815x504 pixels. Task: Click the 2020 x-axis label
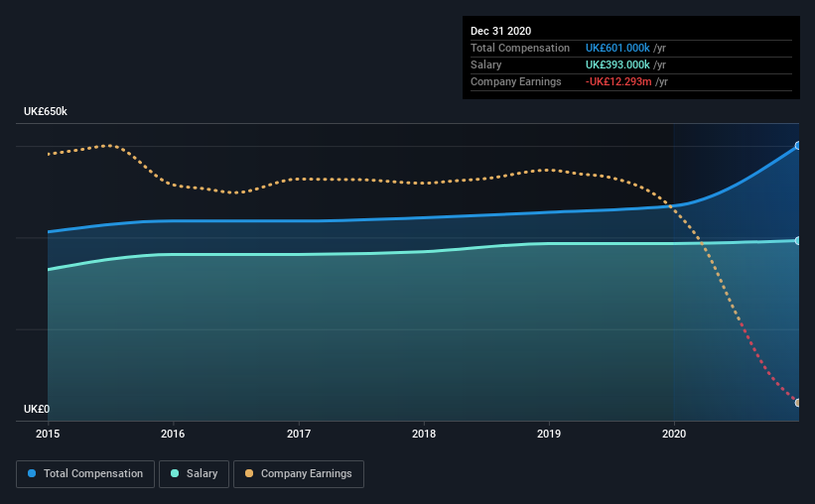674,434
